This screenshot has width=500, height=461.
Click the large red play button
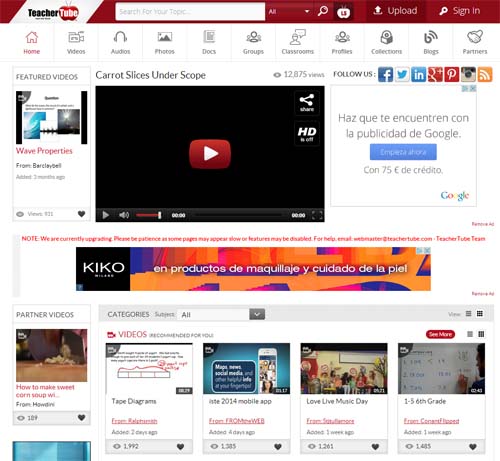(x=210, y=154)
